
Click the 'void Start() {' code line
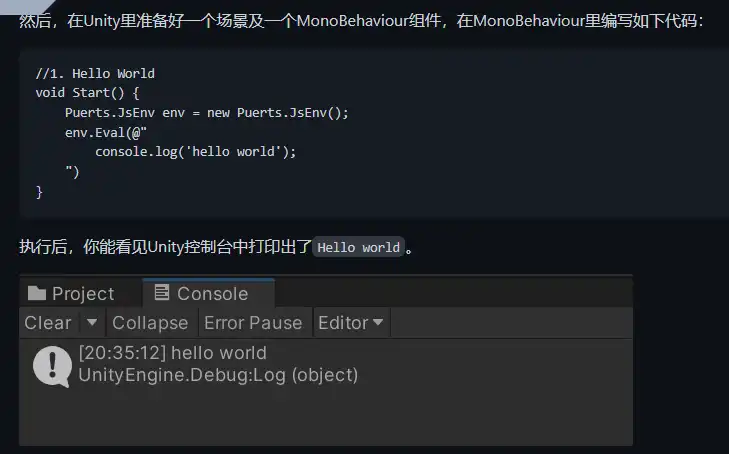(x=87, y=93)
